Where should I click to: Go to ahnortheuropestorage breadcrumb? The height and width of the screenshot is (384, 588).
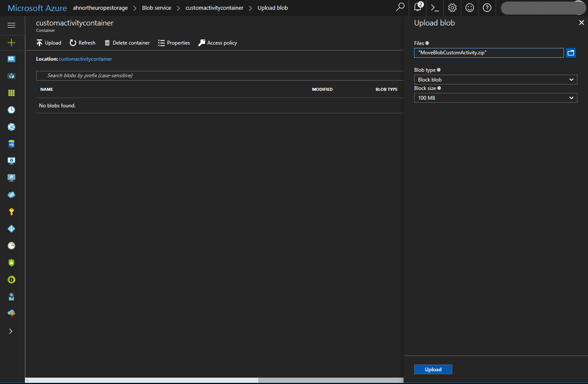click(x=100, y=8)
